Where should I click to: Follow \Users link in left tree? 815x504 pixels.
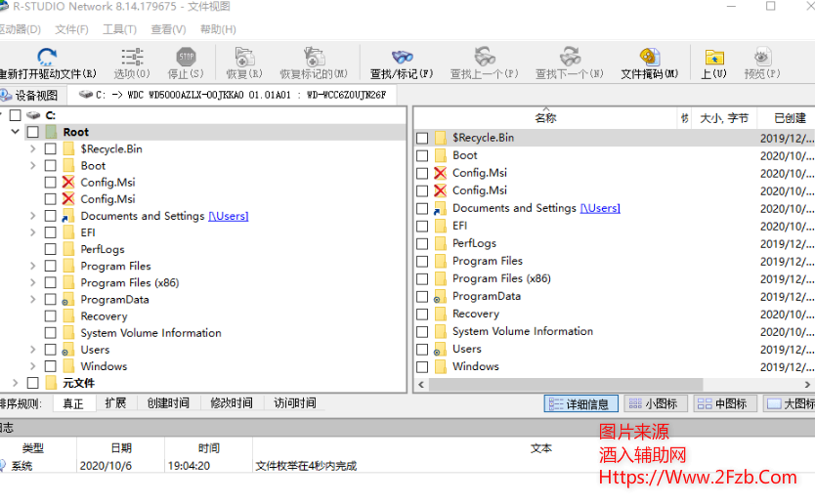coord(228,216)
